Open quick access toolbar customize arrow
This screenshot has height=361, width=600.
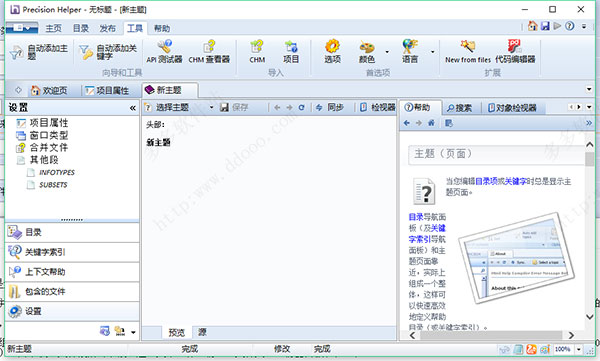click(x=584, y=26)
